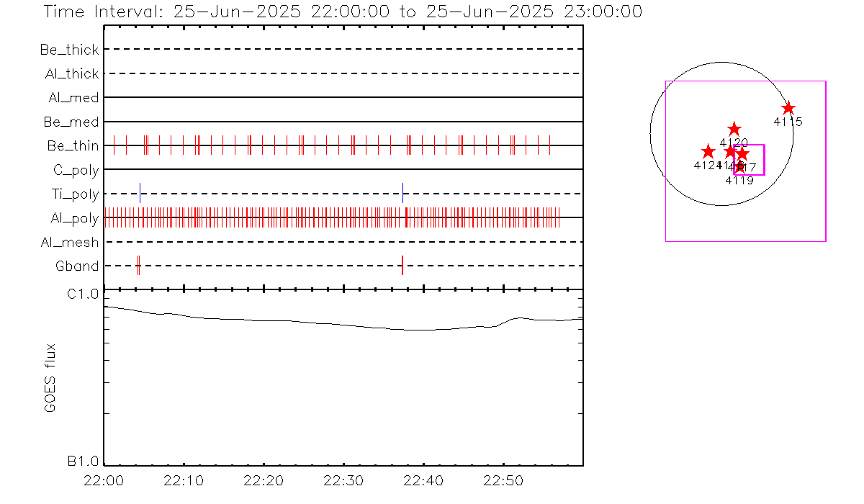Click the 22:50 time axis tick label

(503, 480)
